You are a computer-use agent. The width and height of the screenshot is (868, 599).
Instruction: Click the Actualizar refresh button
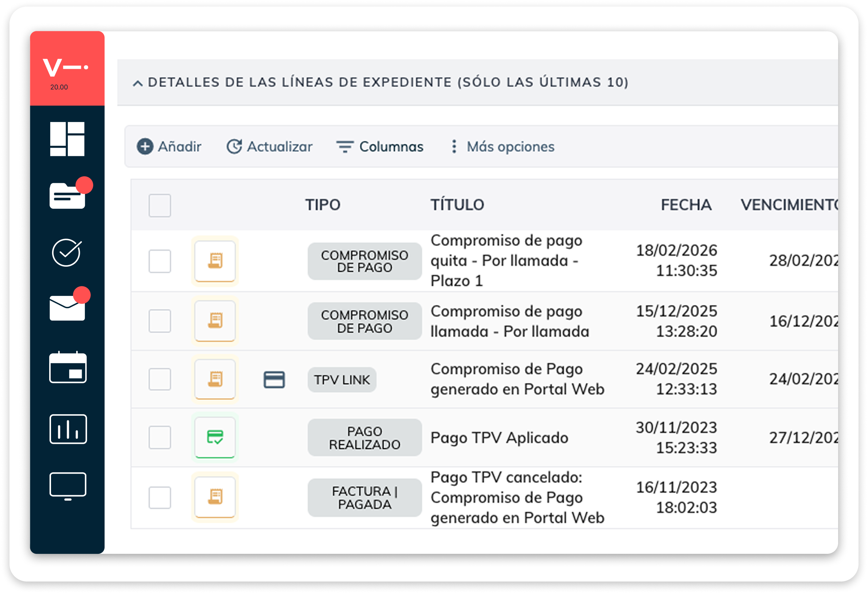point(269,147)
